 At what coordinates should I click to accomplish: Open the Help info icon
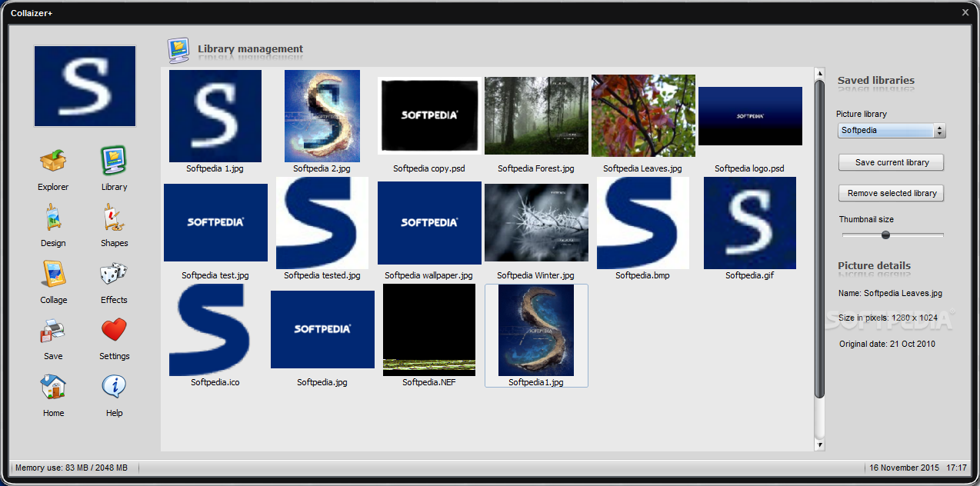(x=114, y=387)
